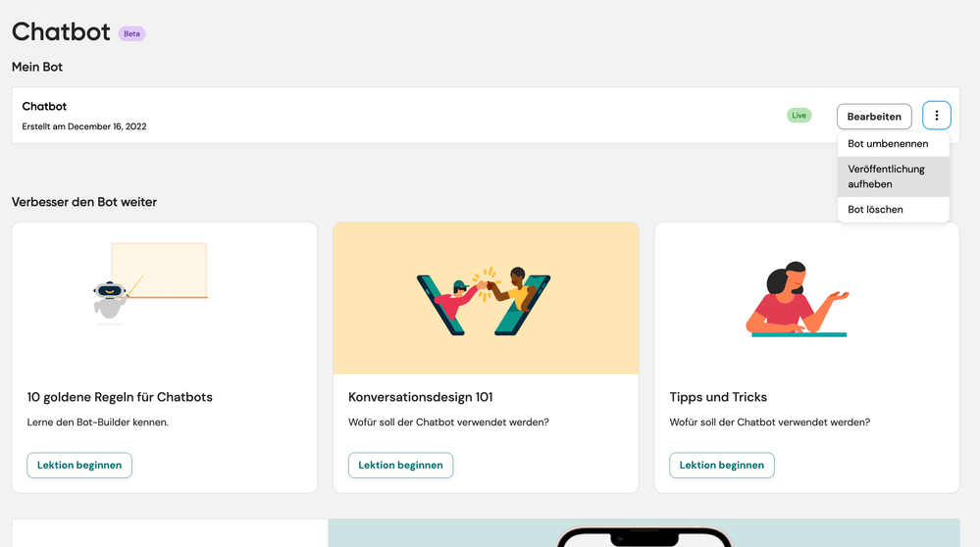Open the three-dot options menu
The width and height of the screenshot is (980, 547).
pos(936,116)
